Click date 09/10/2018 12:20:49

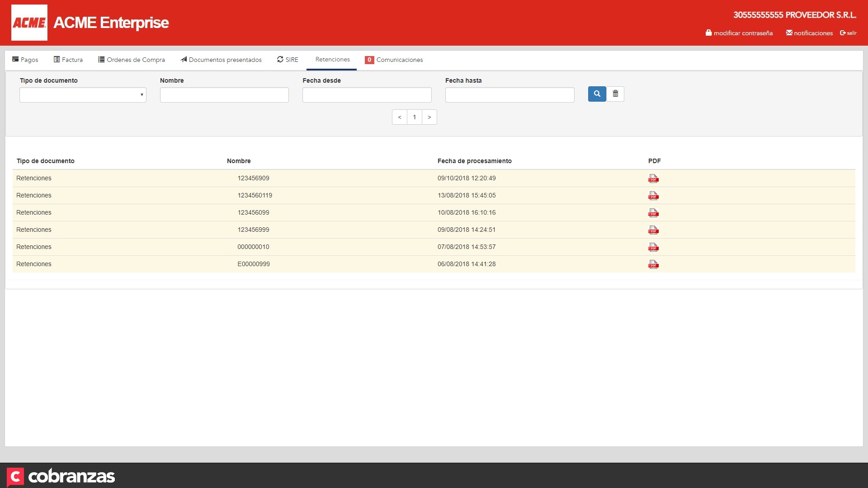pos(467,178)
